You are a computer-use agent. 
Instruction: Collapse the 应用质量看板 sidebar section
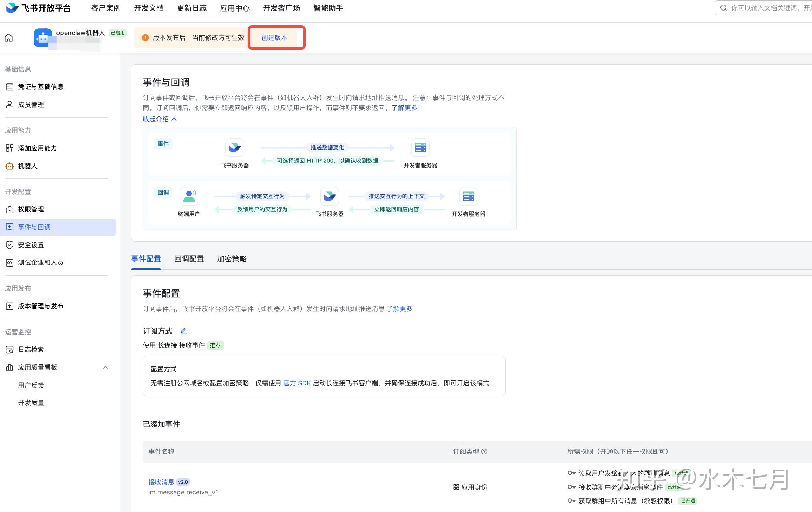click(x=106, y=368)
